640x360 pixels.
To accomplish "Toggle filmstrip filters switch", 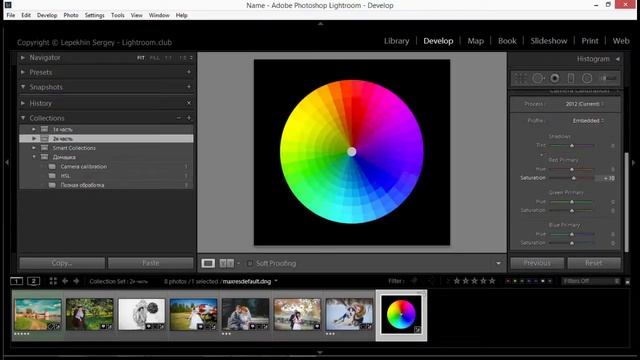I will (x=627, y=281).
